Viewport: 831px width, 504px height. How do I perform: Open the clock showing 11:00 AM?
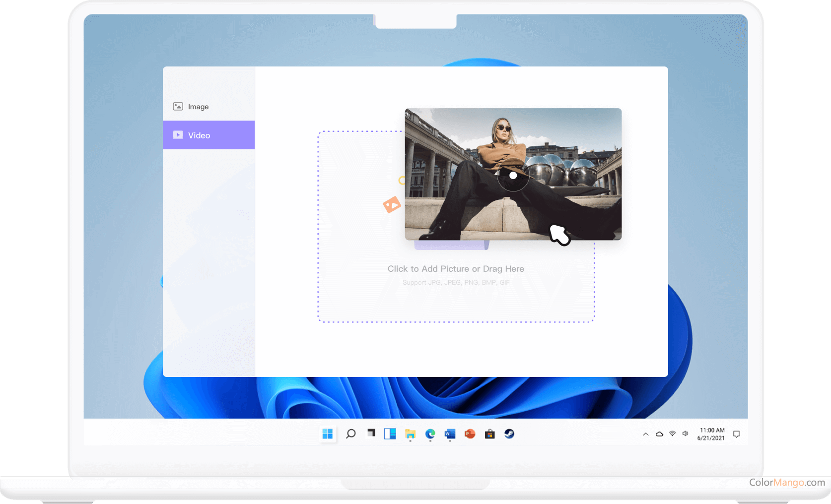(x=711, y=434)
